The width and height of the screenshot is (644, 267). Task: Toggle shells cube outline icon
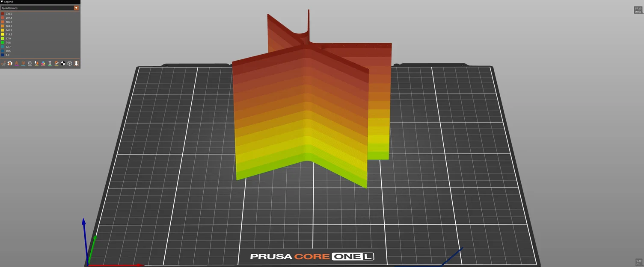[x=70, y=63]
